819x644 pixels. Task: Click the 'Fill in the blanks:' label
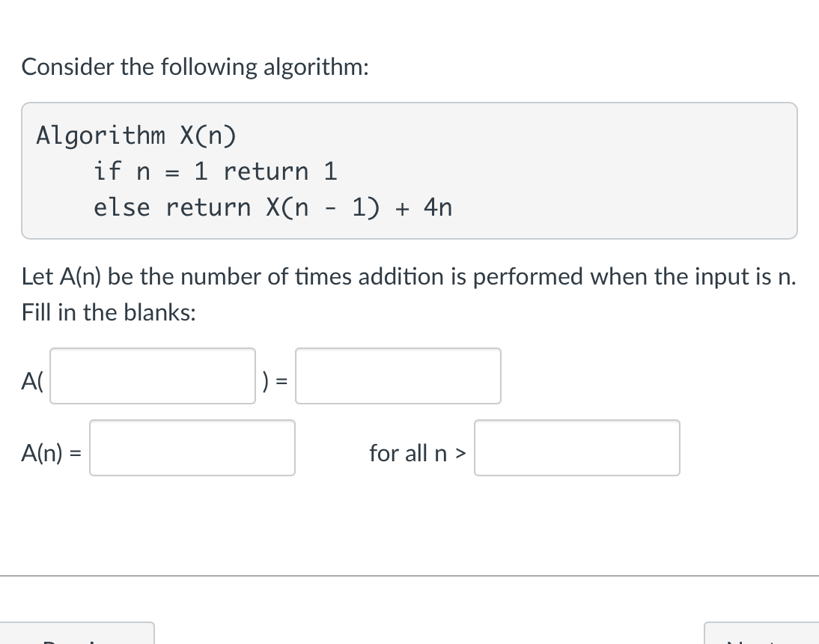[x=108, y=312]
